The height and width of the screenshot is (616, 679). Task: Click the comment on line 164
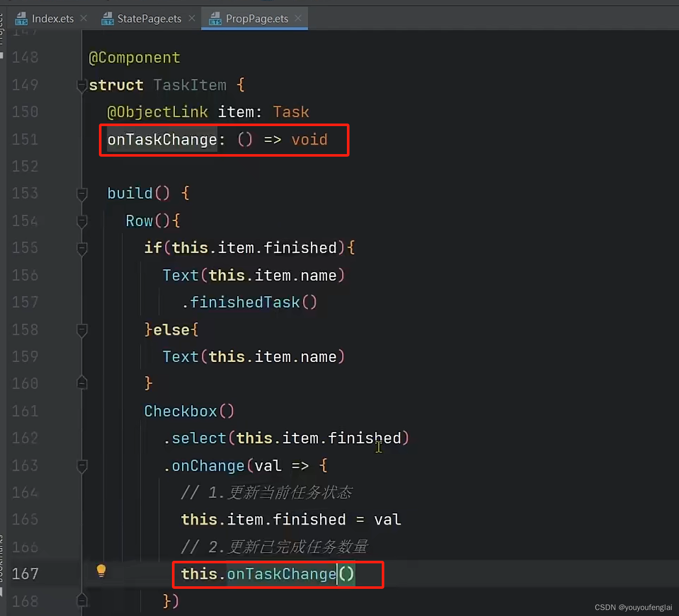click(267, 492)
